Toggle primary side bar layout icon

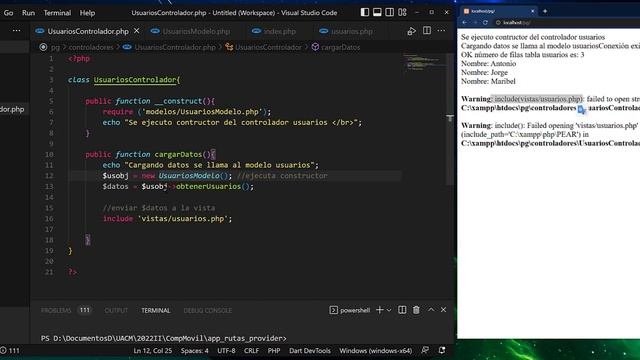[x=364, y=12]
